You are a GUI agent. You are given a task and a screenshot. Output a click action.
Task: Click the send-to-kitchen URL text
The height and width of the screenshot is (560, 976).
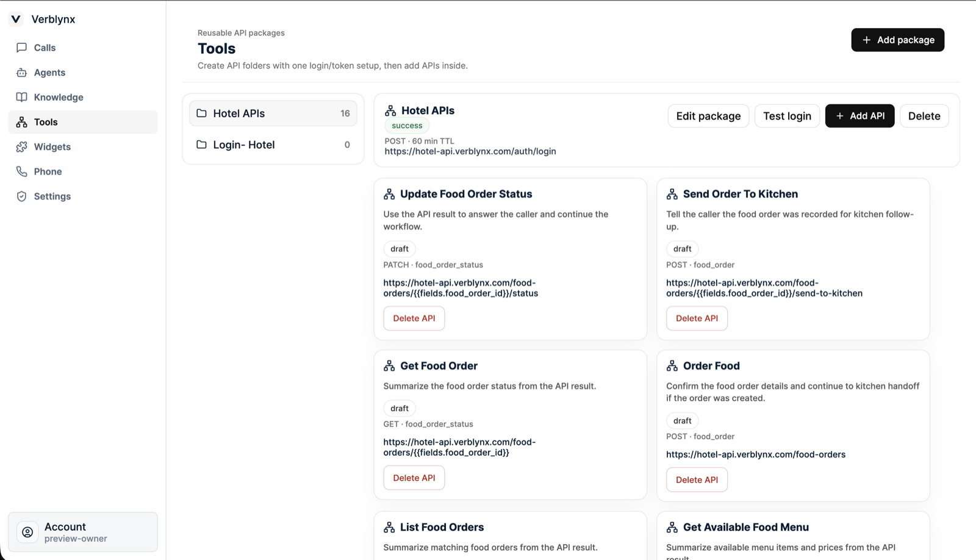(764, 288)
